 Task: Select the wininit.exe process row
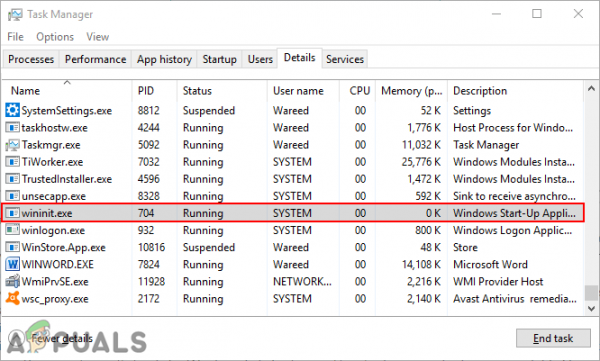(x=293, y=213)
